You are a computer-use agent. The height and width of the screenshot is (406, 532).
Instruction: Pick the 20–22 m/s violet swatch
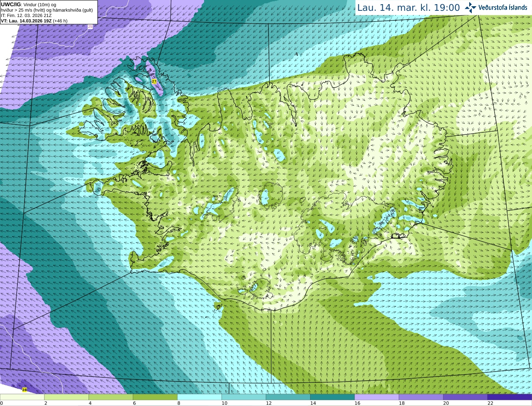coord(465,397)
